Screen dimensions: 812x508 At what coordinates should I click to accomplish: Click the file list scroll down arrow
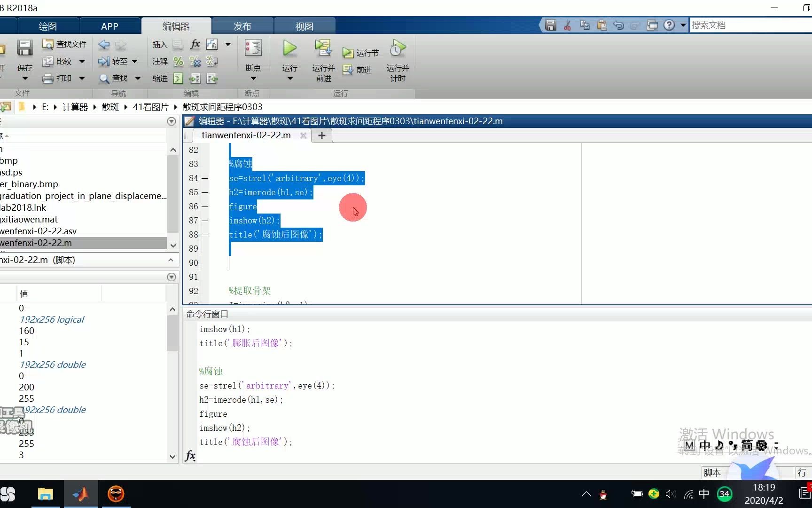point(173,246)
